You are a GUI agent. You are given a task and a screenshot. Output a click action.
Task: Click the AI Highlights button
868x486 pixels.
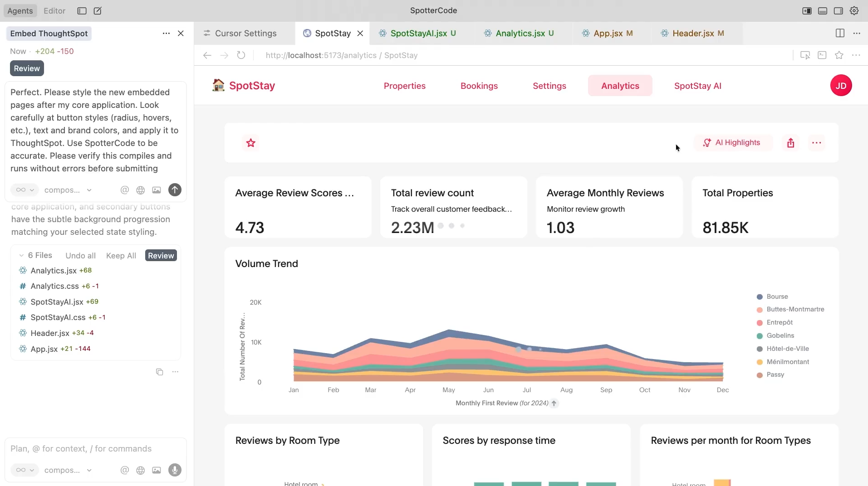coord(732,143)
